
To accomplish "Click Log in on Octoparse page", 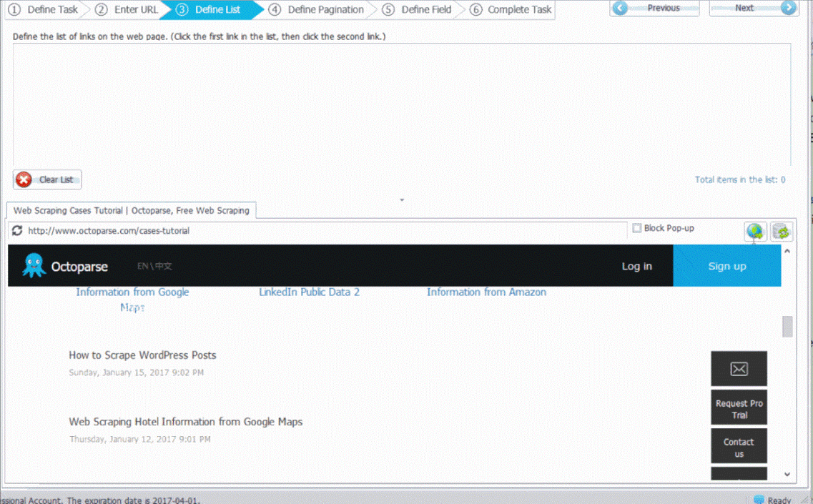I will point(636,266).
